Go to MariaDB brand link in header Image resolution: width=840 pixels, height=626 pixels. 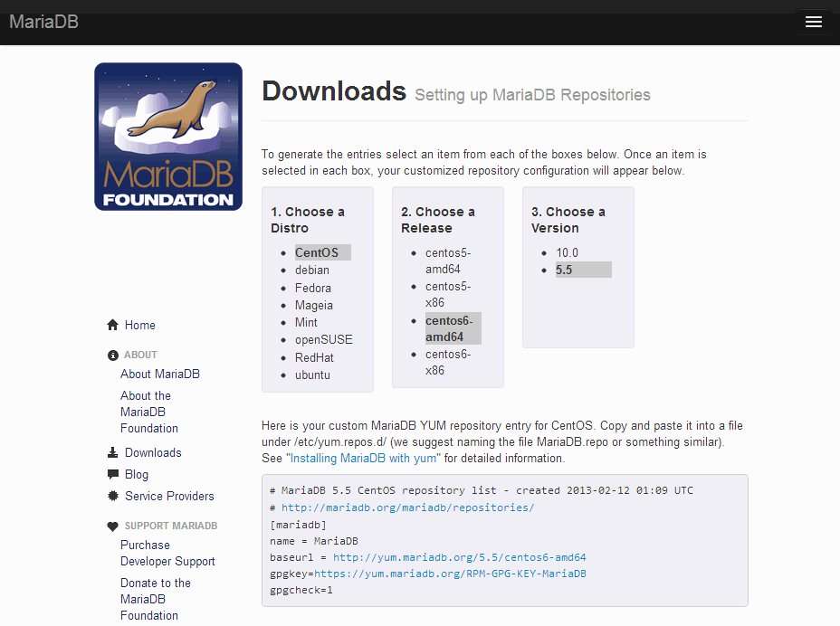pyautogui.click(x=44, y=22)
